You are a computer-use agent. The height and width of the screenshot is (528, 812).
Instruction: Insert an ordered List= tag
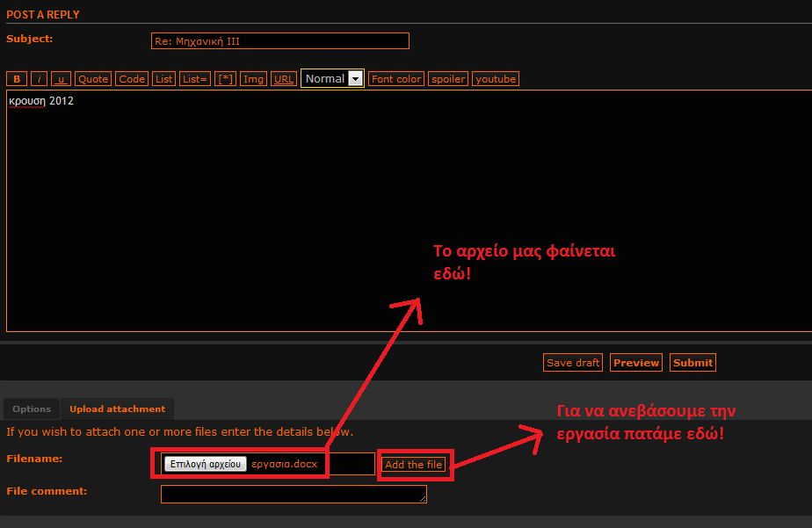195,79
